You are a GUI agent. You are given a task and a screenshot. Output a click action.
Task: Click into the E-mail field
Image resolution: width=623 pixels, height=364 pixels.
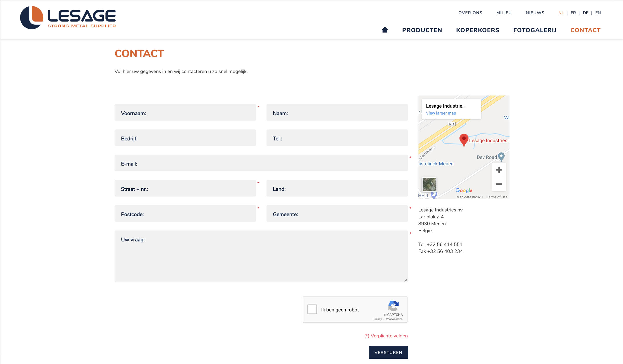tap(261, 163)
